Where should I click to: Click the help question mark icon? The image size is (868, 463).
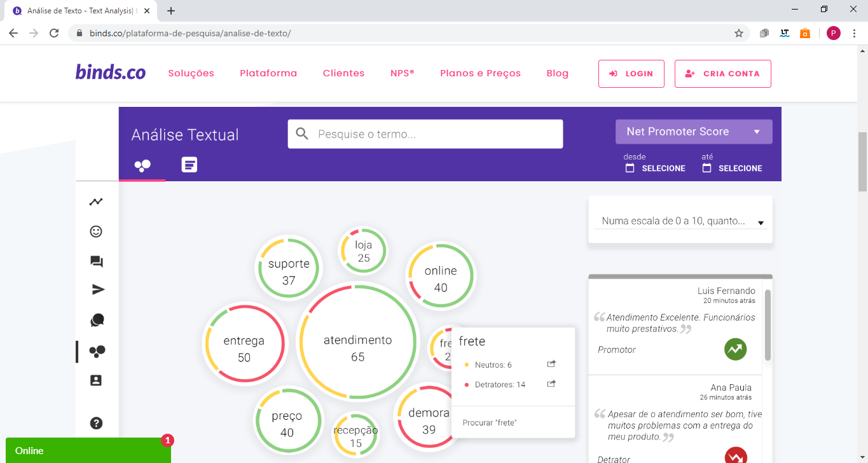(x=96, y=423)
